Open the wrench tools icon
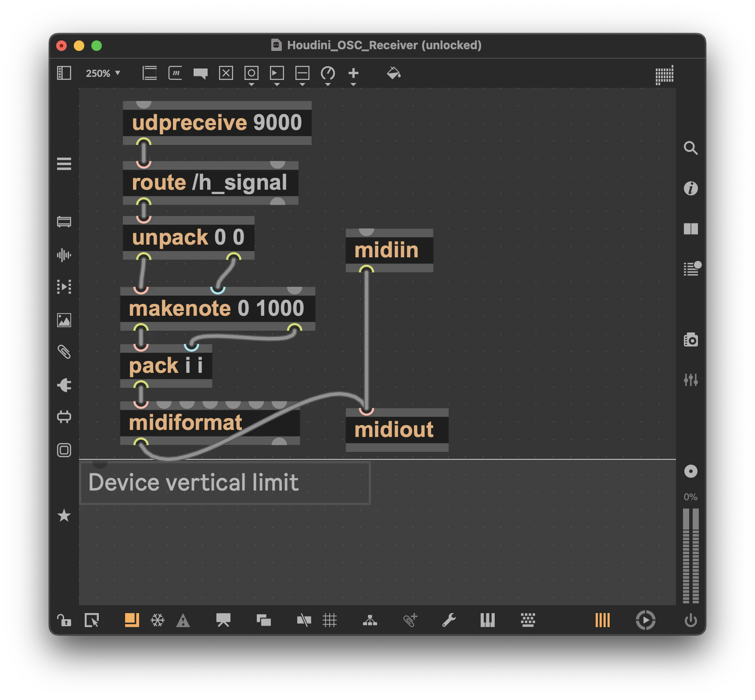This screenshot has width=755, height=700. click(x=449, y=620)
